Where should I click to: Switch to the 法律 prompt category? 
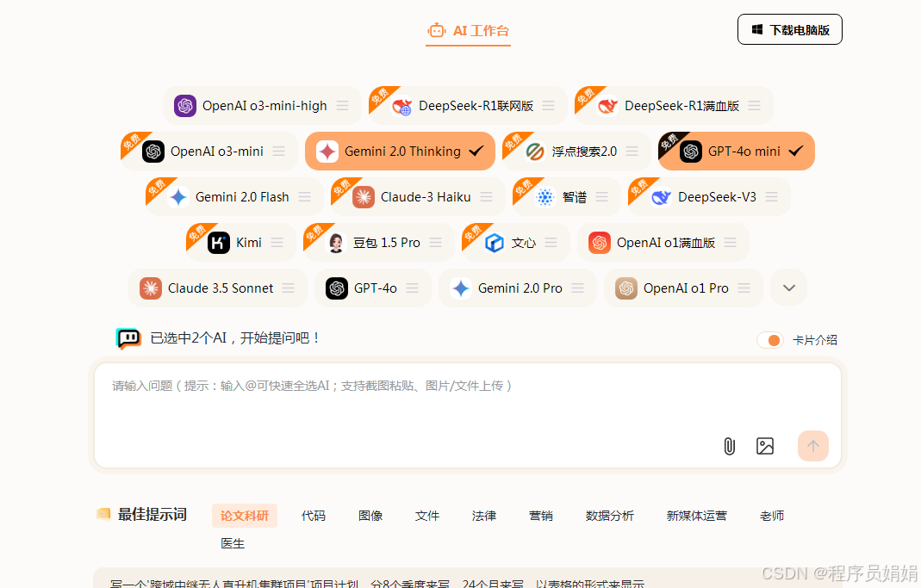pos(484,516)
